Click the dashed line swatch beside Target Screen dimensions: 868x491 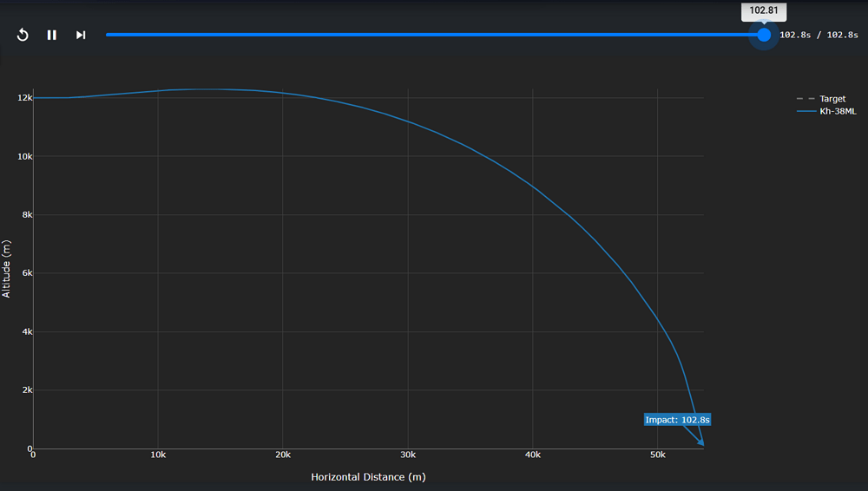pos(806,99)
